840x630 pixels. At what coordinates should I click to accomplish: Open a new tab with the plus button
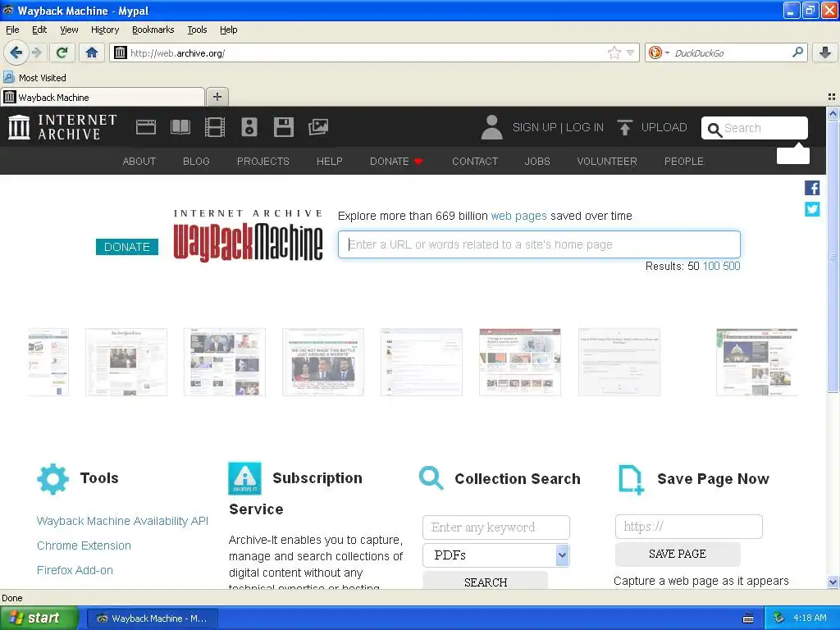(217, 97)
